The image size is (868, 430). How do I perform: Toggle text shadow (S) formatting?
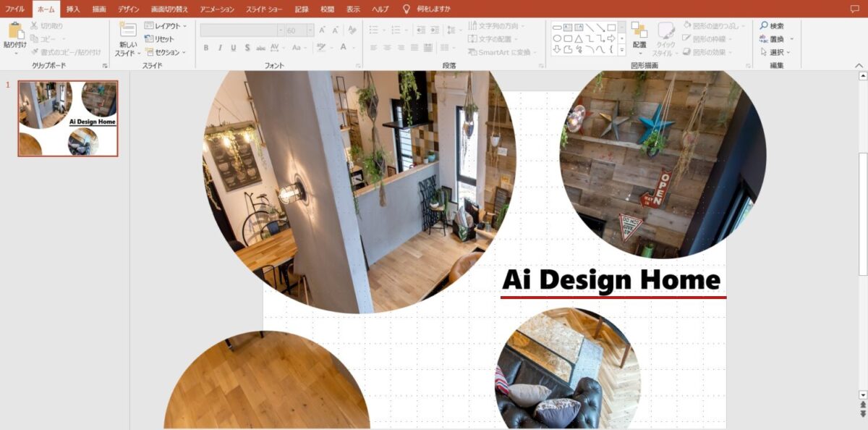tap(247, 48)
